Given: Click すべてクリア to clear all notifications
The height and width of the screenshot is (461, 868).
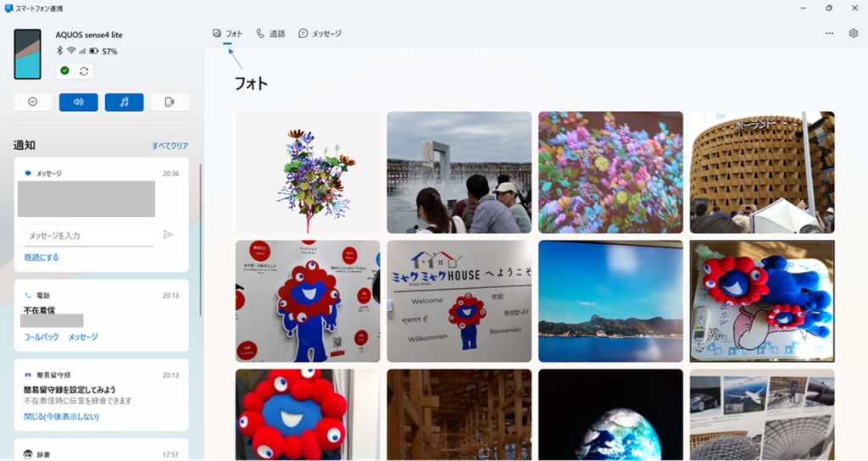Looking at the screenshot, I should click(170, 146).
